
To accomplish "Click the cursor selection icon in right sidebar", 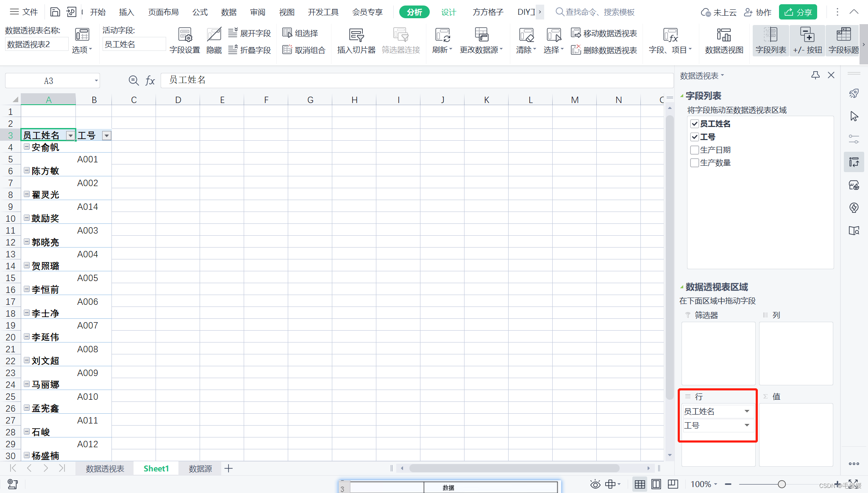I will [854, 117].
